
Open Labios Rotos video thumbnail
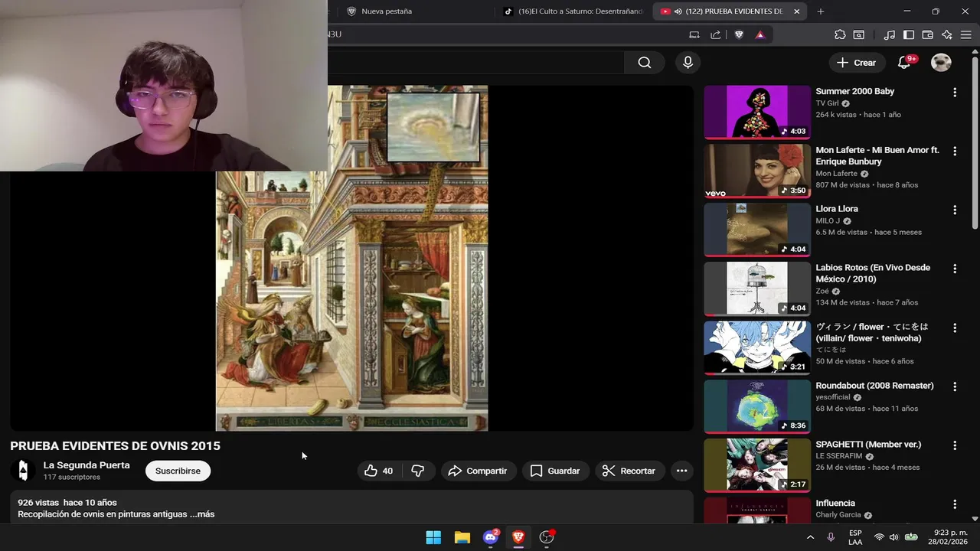tap(757, 289)
